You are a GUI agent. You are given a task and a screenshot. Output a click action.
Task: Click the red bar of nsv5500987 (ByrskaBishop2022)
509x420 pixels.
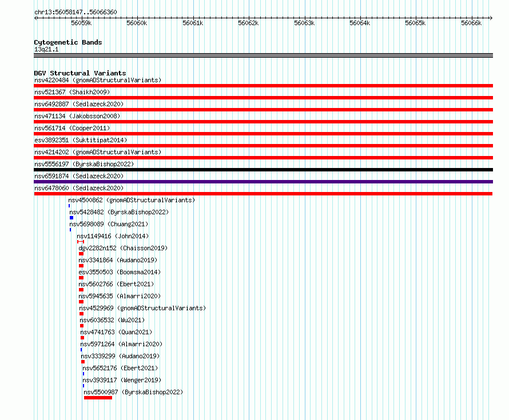(x=98, y=398)
